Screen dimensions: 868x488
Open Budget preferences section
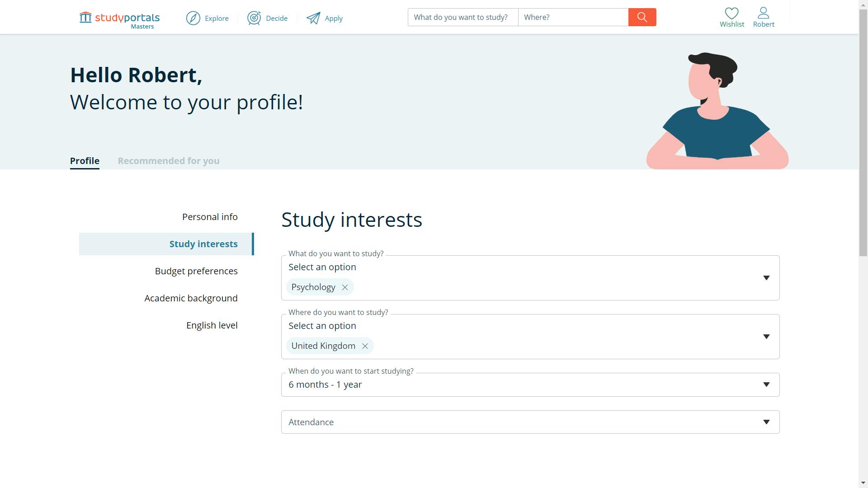pyautogui.click(x=196, y=271)
